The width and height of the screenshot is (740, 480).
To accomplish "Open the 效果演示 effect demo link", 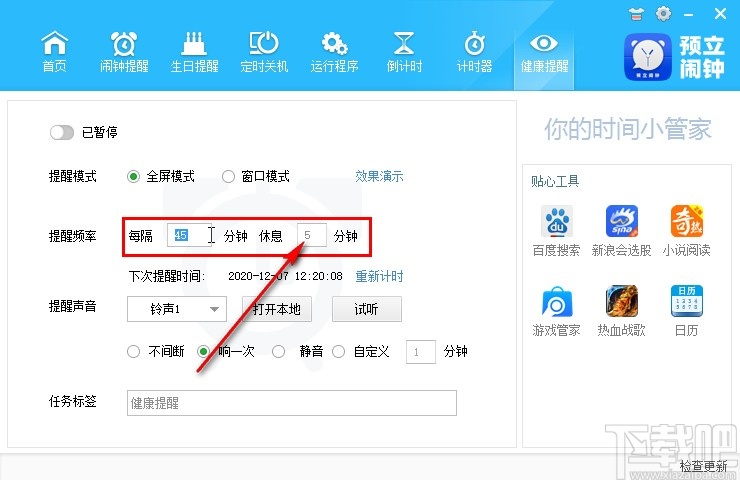I will pyautogui.click(x=379, y=177).
